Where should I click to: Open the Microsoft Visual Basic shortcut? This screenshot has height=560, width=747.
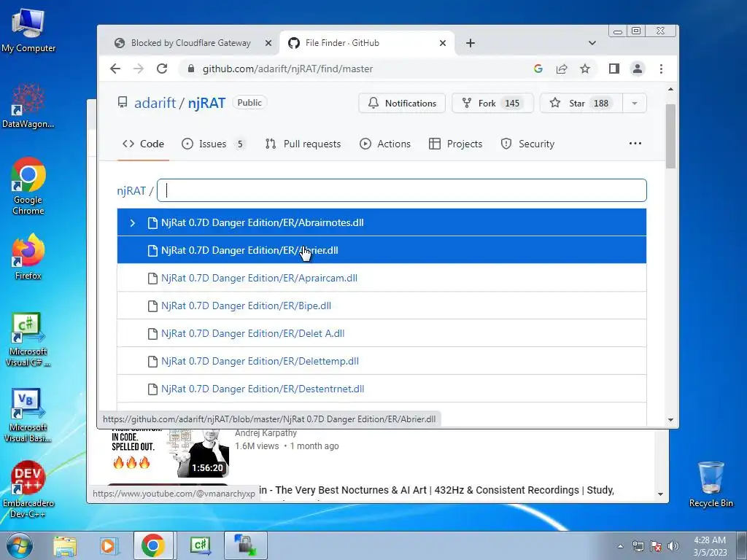[28, 415]
